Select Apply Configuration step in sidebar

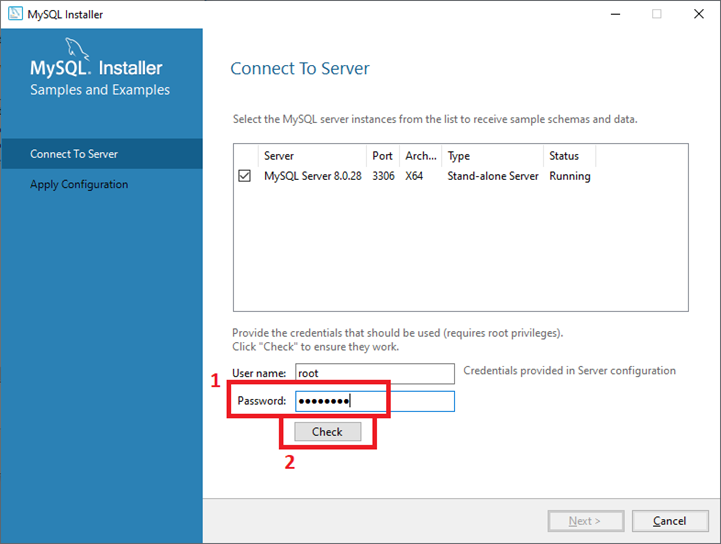[79, 184]
